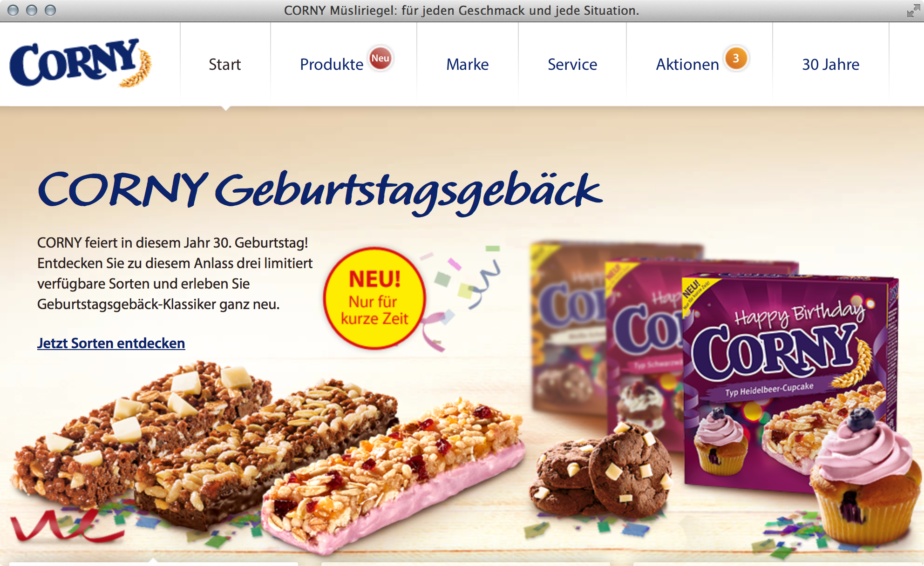The height and width of the screenshot is (566, 924).
Task: Click the CORNY logo in header
Action: (x=80, y=63)
